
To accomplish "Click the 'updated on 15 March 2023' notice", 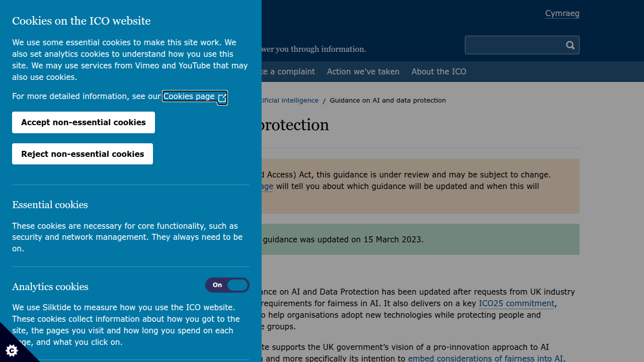I will click(421, 239).
